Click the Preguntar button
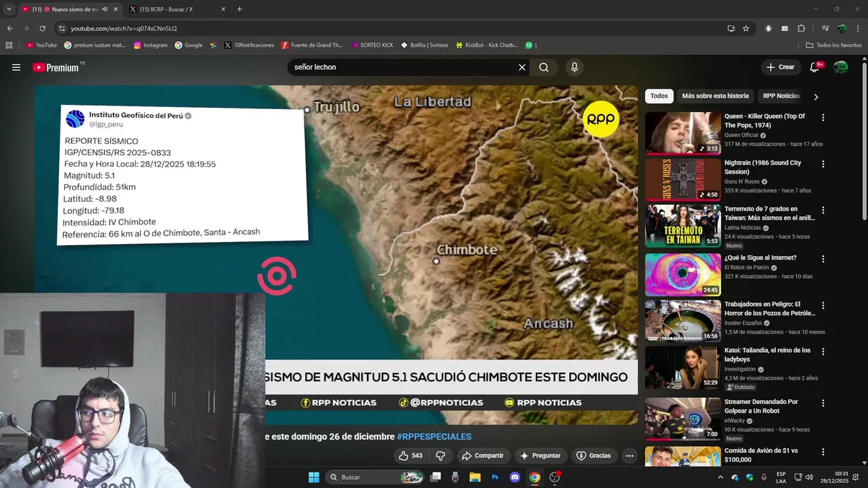The height and width of the screenshot is (488, 868). click(540, 455)
